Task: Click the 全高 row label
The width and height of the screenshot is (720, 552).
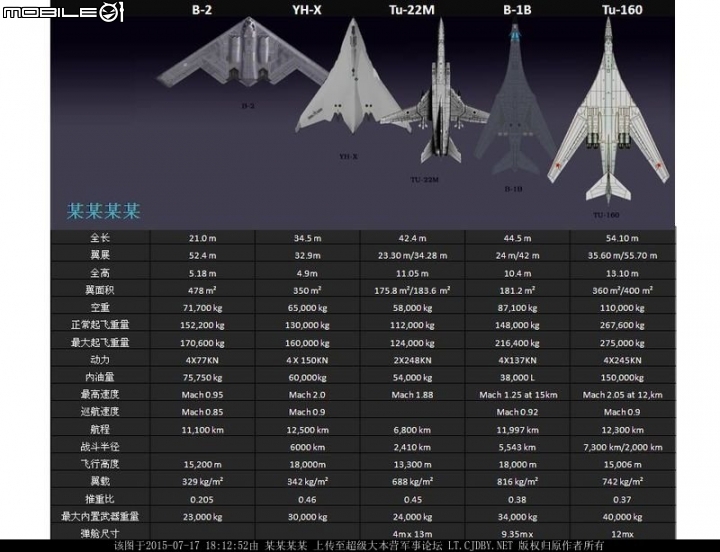Action: [100, 273]
